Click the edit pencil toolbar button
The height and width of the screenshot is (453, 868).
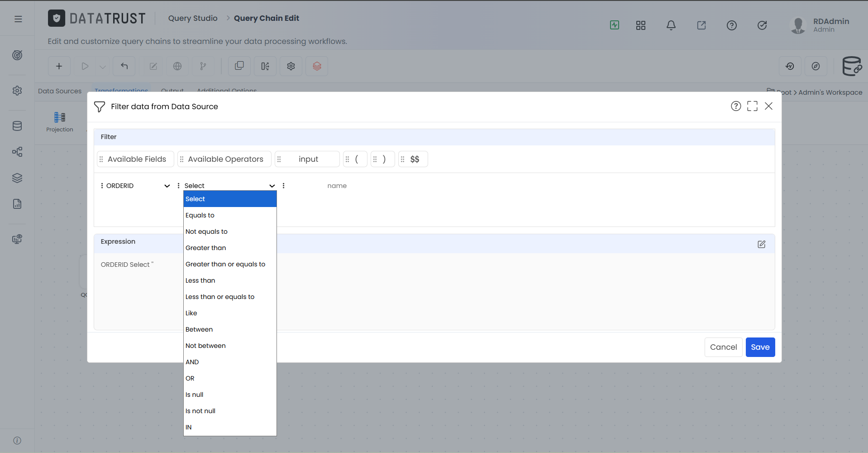153,66
